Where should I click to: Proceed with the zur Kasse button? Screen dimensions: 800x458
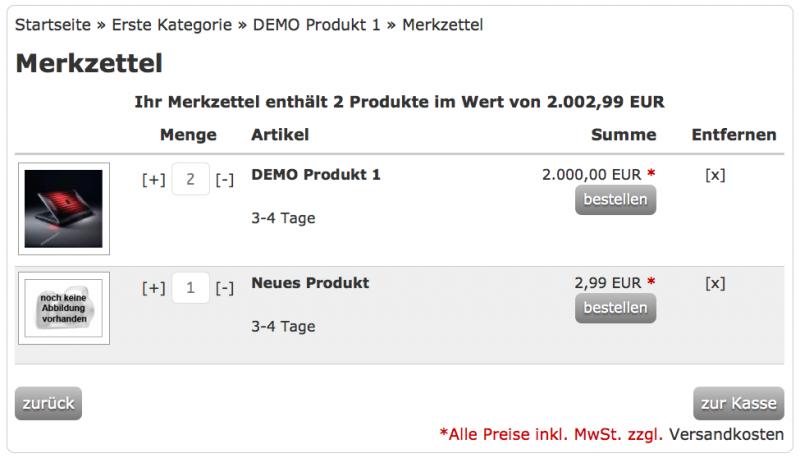738,403
